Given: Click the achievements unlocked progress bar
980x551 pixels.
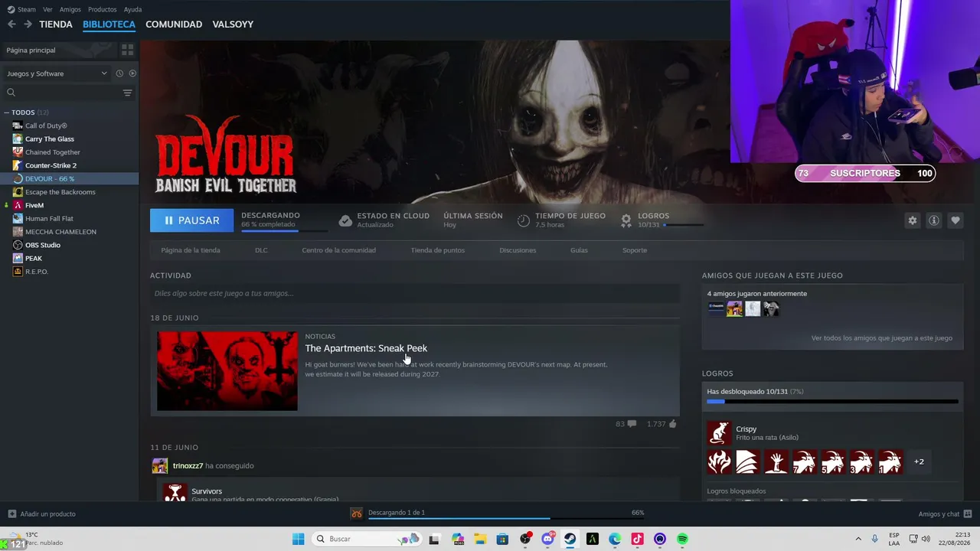Looking at the screenshot, I should [x=832, y=401].
